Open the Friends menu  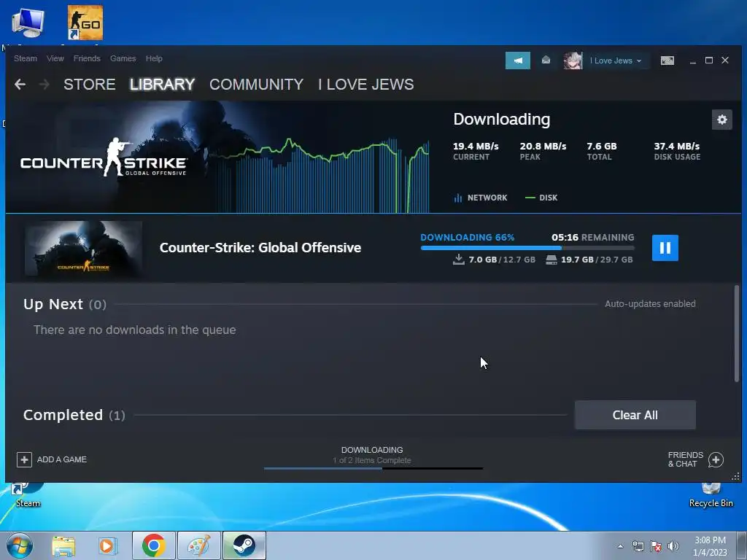[87, 58]
